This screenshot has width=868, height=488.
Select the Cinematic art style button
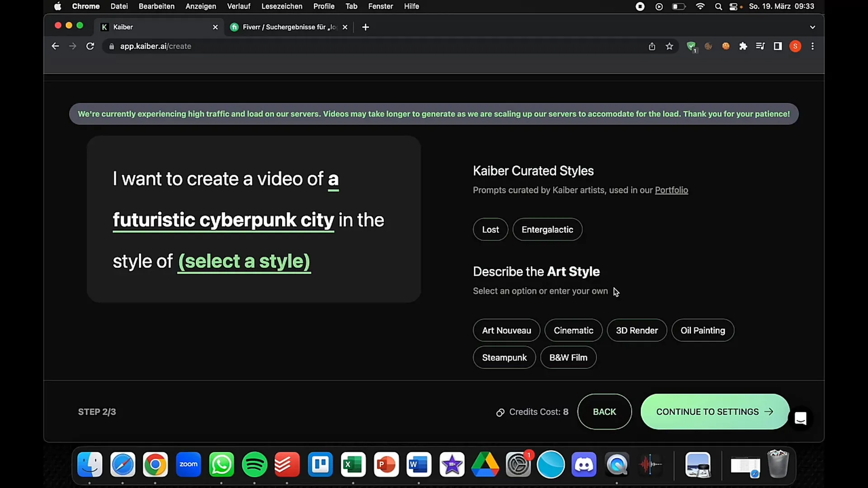pos(573,330)
